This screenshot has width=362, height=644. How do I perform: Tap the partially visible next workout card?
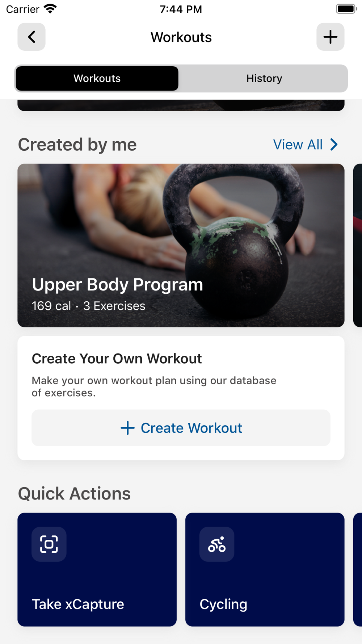(x=358, y=245)
